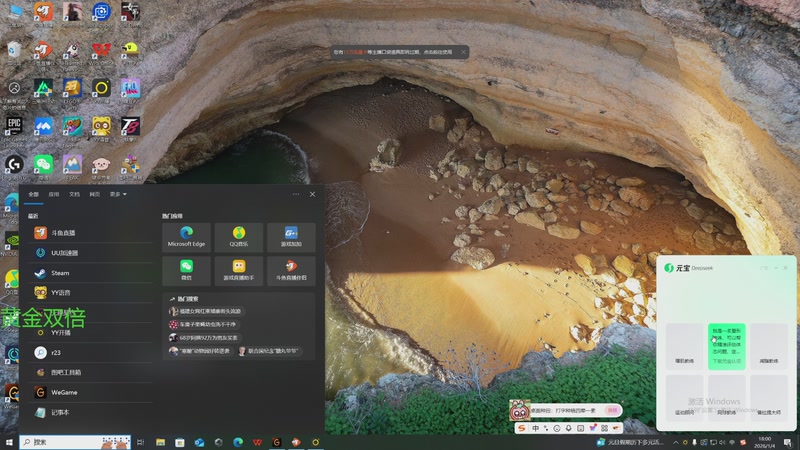Open WPS Office on the taskbar
Image resolution: width=800 pixels, height=450 pixels.
[x=257, y=442]
